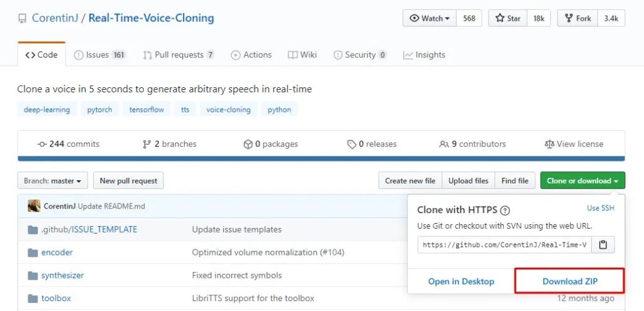Image resolution: width=644 pixels, height=311 pixels.
Task: Open the Branch: master dropdown
Action: tap(53, 180)
